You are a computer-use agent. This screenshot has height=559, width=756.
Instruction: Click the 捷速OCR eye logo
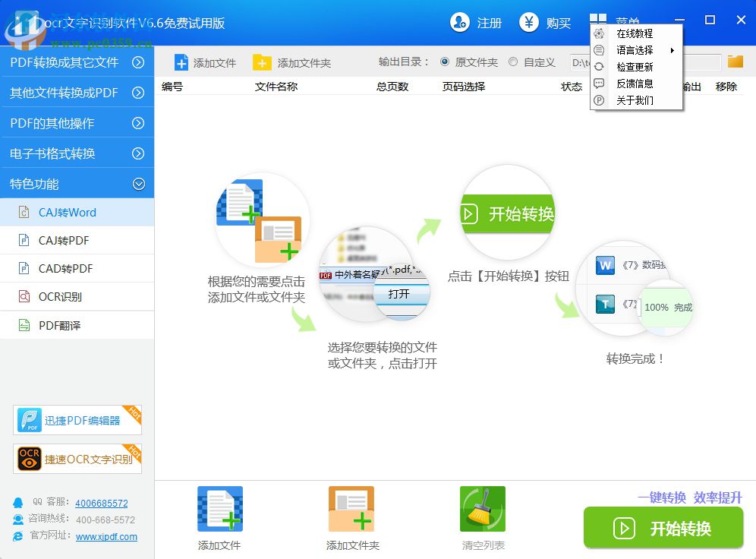pos(29,458)
